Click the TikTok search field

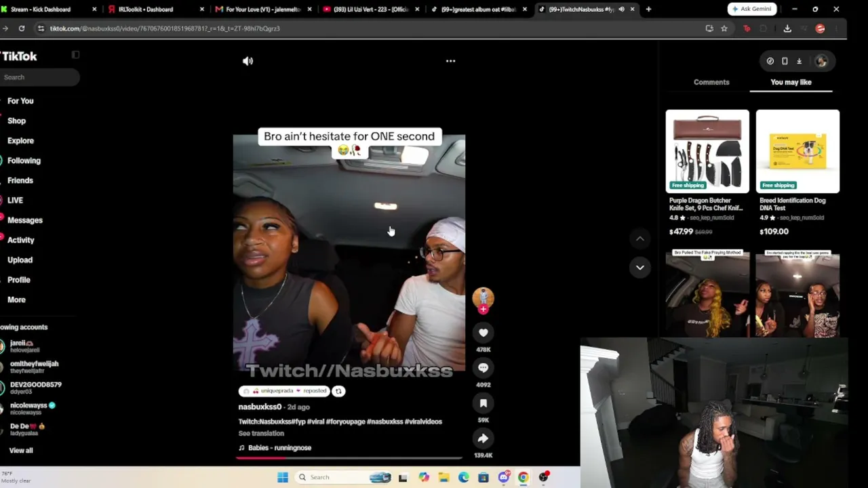[x=40, y=77]
